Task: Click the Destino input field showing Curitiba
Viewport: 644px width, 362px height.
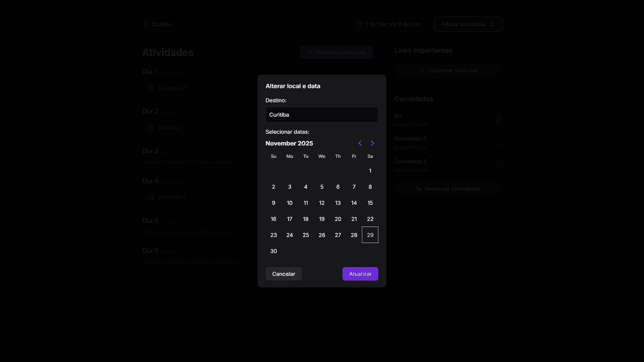Action: 321,114
